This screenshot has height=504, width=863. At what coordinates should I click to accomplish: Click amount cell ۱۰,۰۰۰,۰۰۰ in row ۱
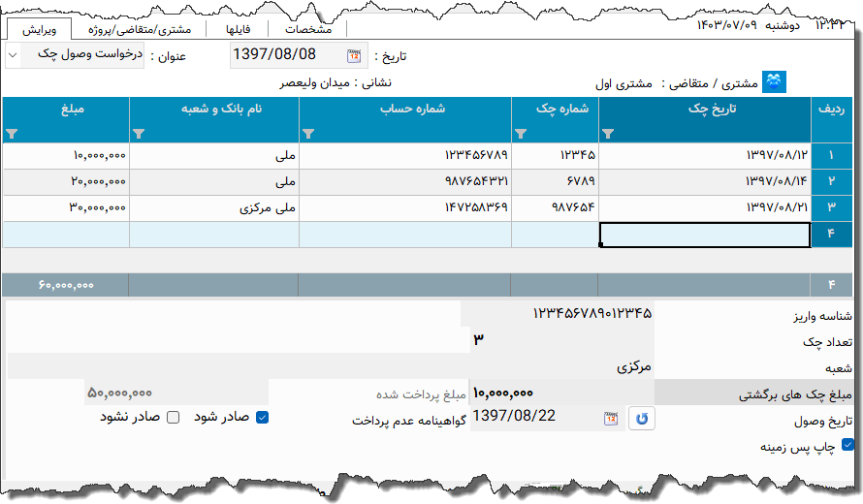pos(66,156)
